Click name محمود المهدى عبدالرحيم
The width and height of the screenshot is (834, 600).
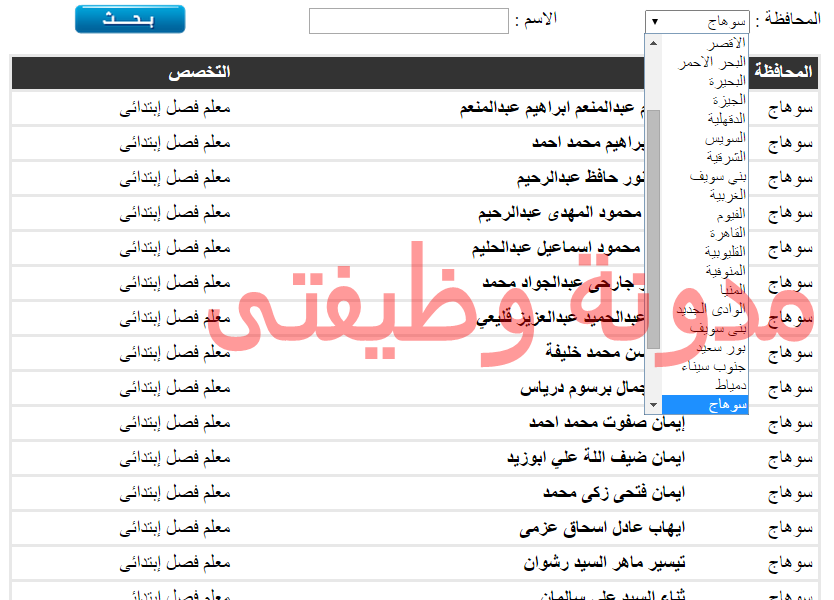(560, 213)
